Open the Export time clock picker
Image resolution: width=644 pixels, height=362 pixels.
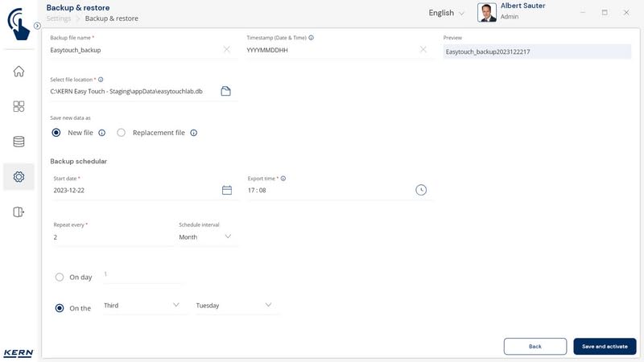tap(421, 190)
